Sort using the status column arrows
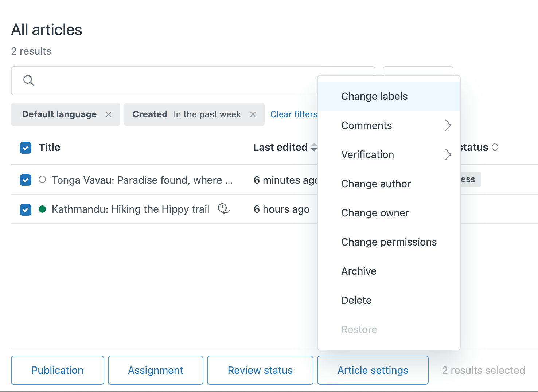The height and width of the screenshot is (392, 538). (x=495, y=147)
